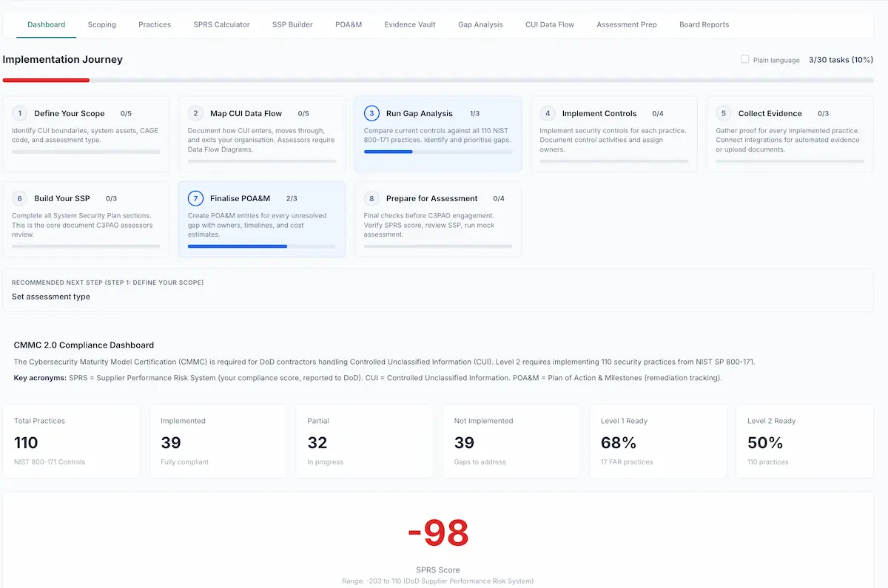Click the Finalise POA&M step number circle
This screenshot has width=888, height=588.
[195, 198]
